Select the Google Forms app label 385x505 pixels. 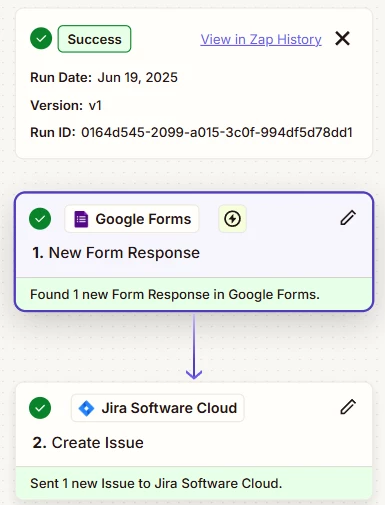point(132,219)
